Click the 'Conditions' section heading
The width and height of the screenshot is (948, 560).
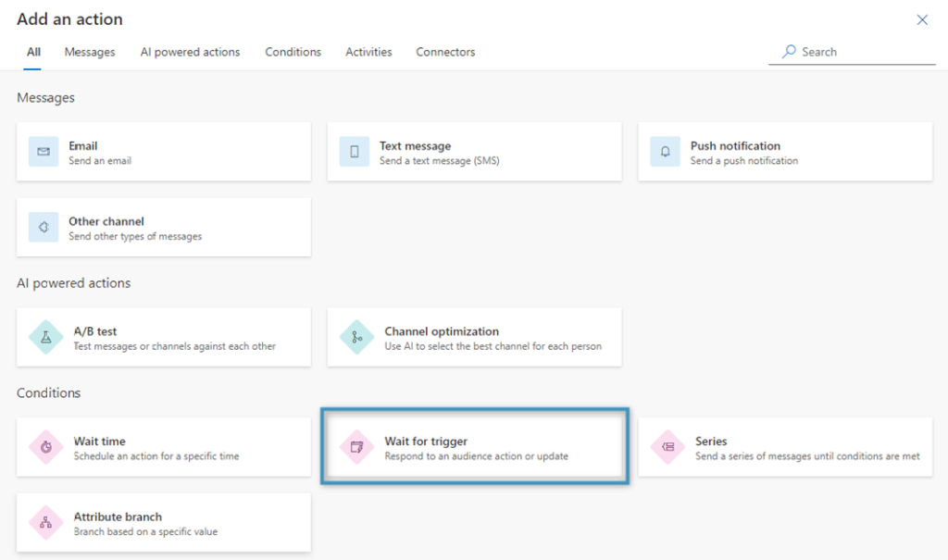pyautogui.click(x=48, y=393)
